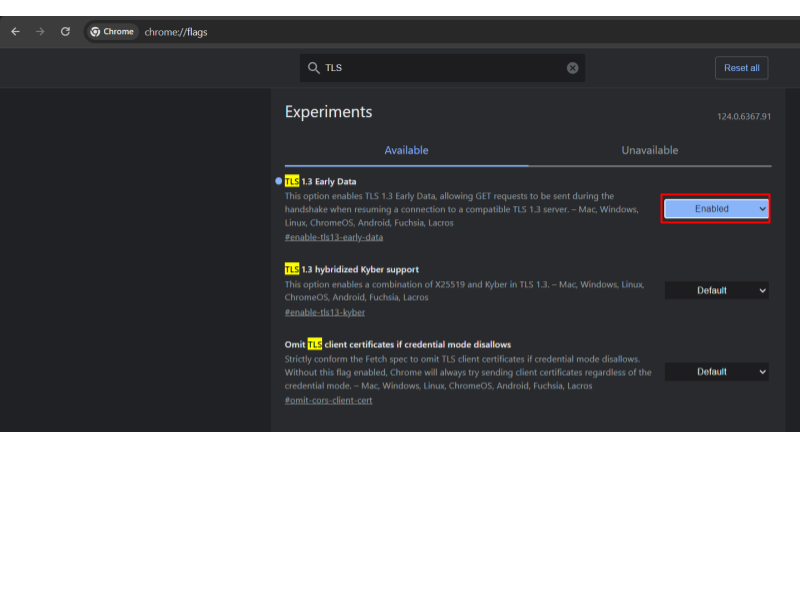Open the Enabled dropdown for TLS 1.3 Early Data
This screenshot has height=600, width=800.
[716, 208]
